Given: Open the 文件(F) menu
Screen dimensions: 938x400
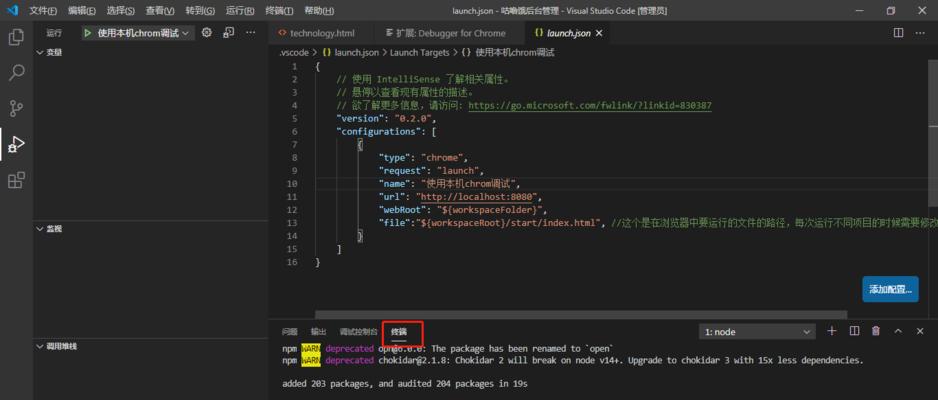Looking at the screenshot, I should pos(43,11).
